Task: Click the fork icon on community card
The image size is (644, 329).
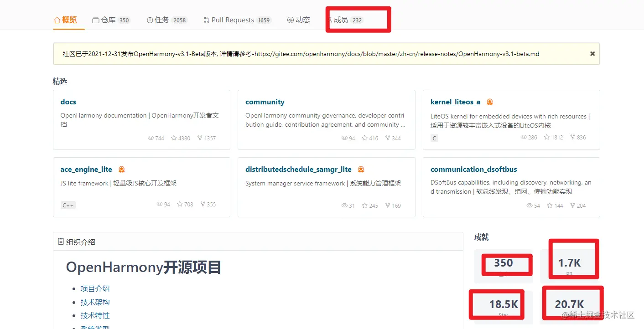Action: [388, 138]
